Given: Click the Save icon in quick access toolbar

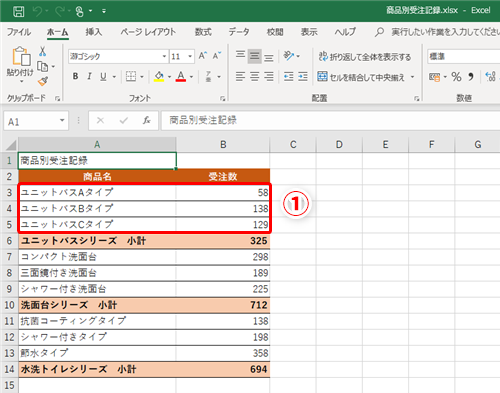Looking at the screenshot, I should 18,11.
